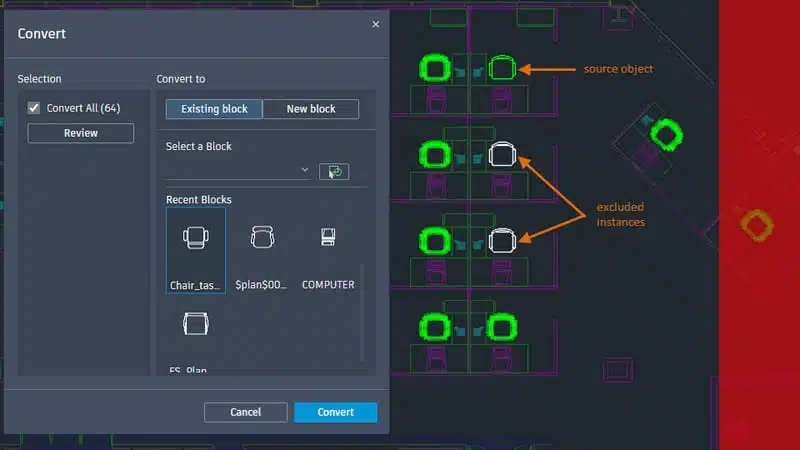Open the Select a Block dropdown
800x450 pixels.
tap(238, 170)
